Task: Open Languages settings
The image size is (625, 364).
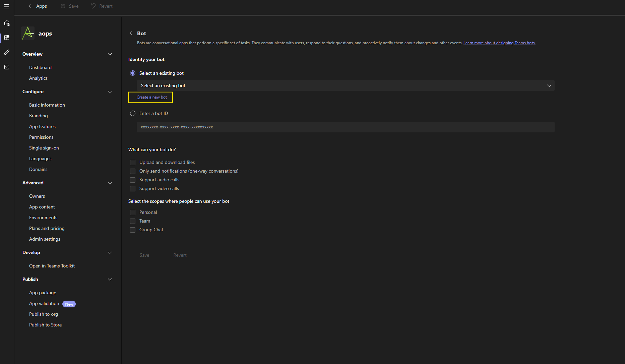Action: (40, 159)
